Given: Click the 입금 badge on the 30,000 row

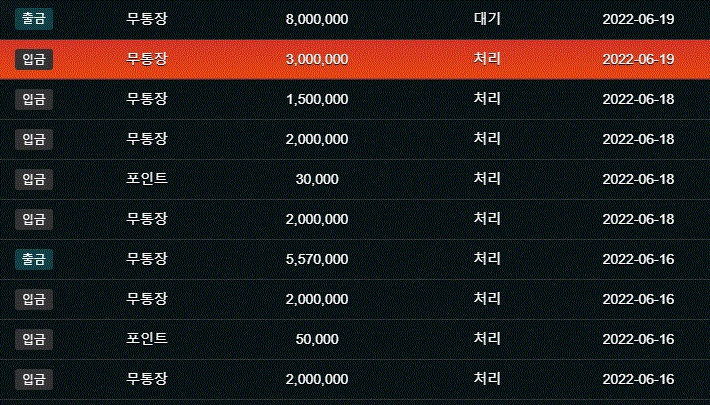Looking at the screenshot, I should click(x=34, y=179).
